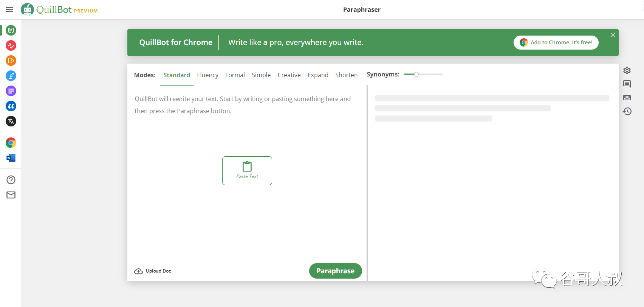View paraphrase history clock icon
The width and height of the screenshot is (644, 307).
tap(627, 111)
